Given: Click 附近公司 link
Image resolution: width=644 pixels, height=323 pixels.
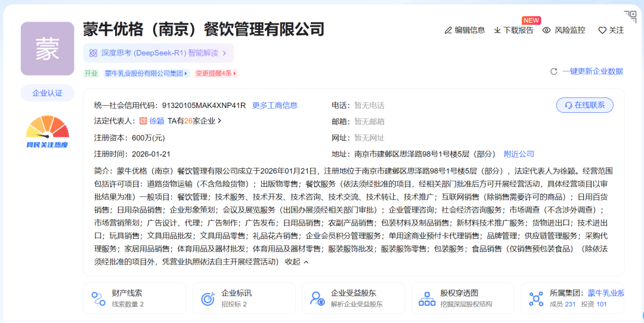Looking at the screenshot, I should click(519, 154).
